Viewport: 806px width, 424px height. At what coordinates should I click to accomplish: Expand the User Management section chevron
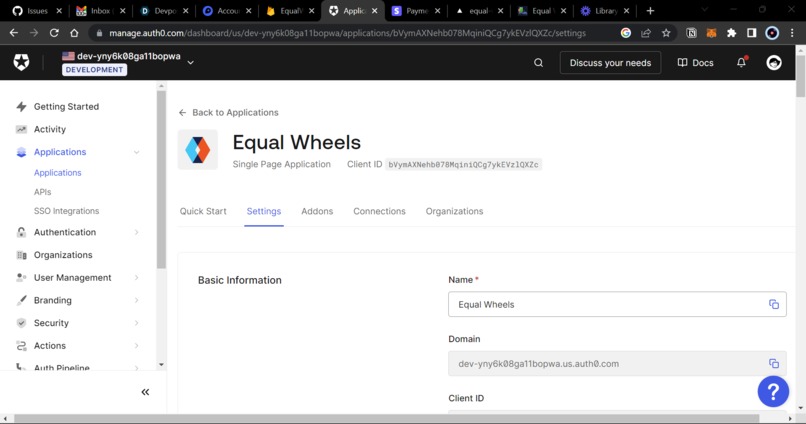pos(136,278)
